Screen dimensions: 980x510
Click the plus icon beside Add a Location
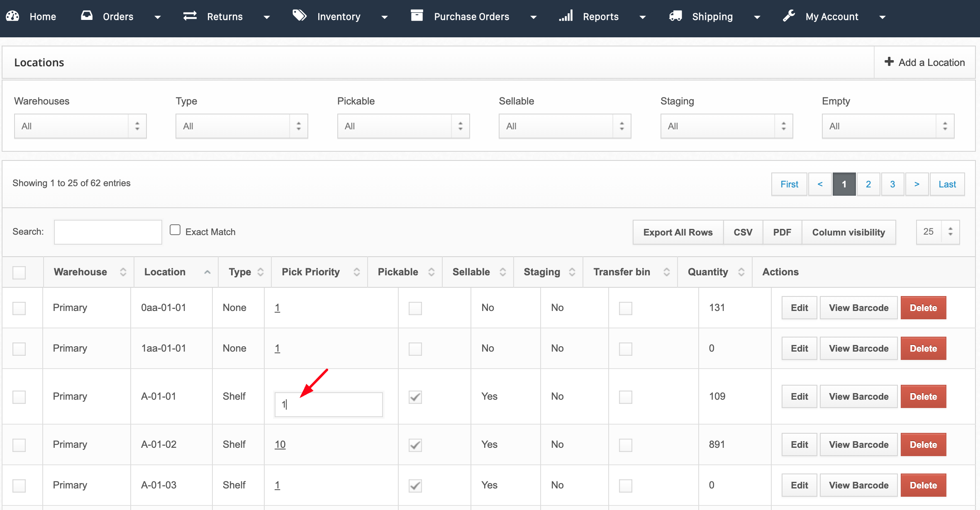click(889, 62)
